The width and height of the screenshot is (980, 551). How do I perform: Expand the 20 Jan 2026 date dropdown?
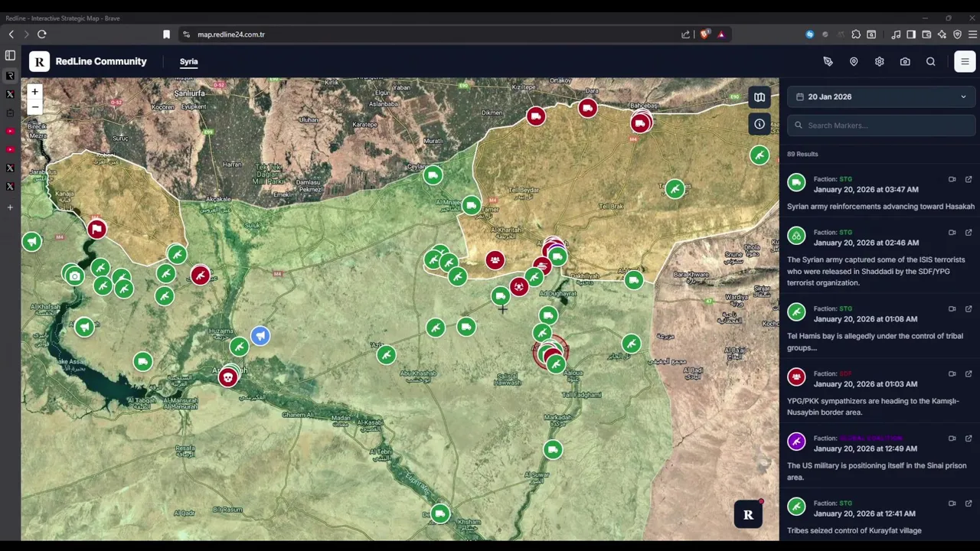[881, 96]
